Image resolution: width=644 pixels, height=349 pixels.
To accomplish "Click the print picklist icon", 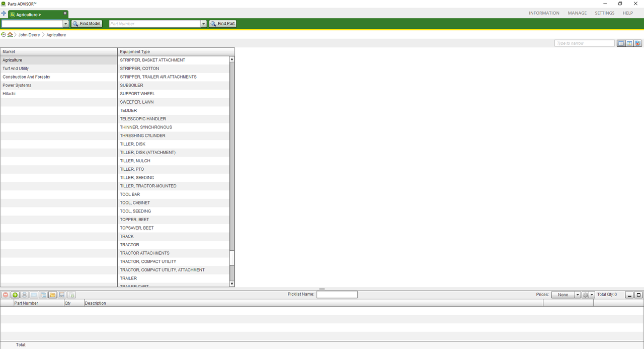I will pos(24,295).
